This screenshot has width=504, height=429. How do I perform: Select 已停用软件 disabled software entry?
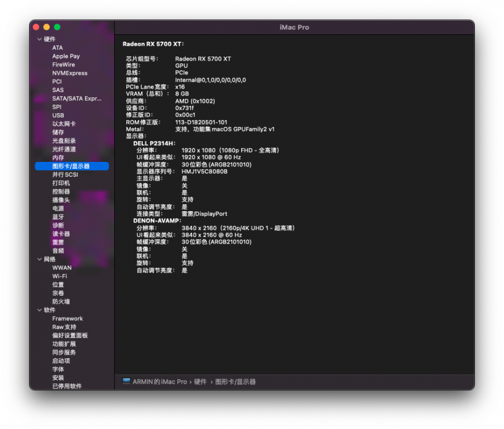[67, 386]
